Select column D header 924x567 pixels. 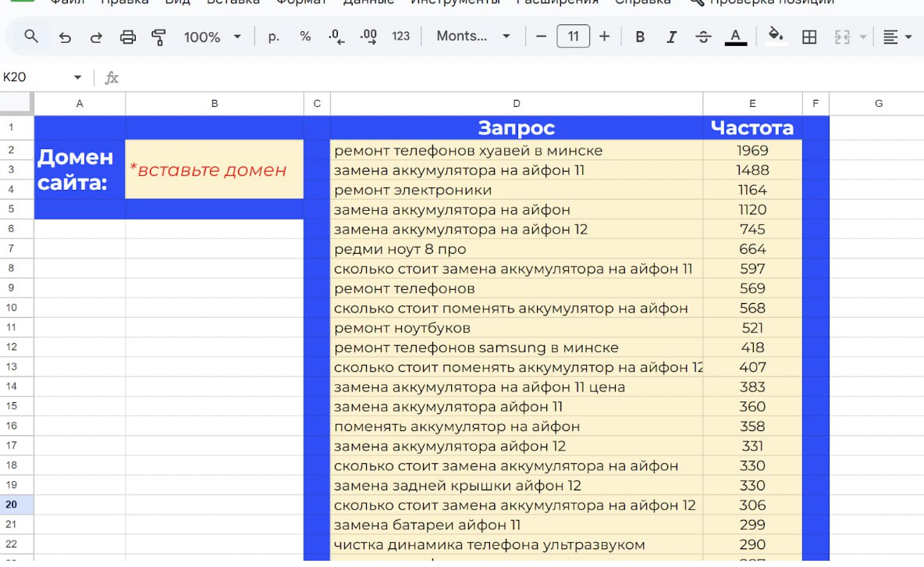[x=516, y=104]
